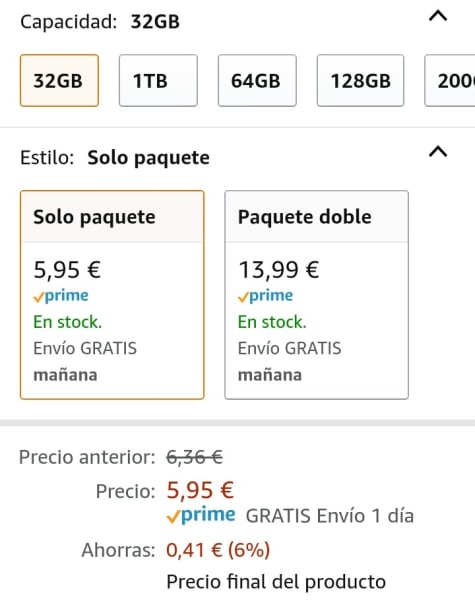Click the struck-through 6,36 € previous price

coord(194,457)
